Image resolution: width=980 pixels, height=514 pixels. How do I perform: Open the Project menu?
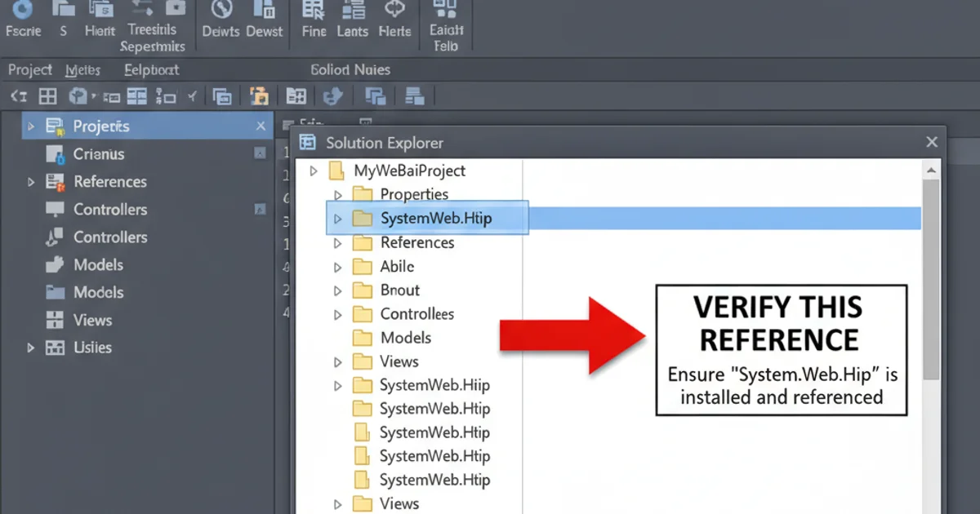[x=29, y=69]
